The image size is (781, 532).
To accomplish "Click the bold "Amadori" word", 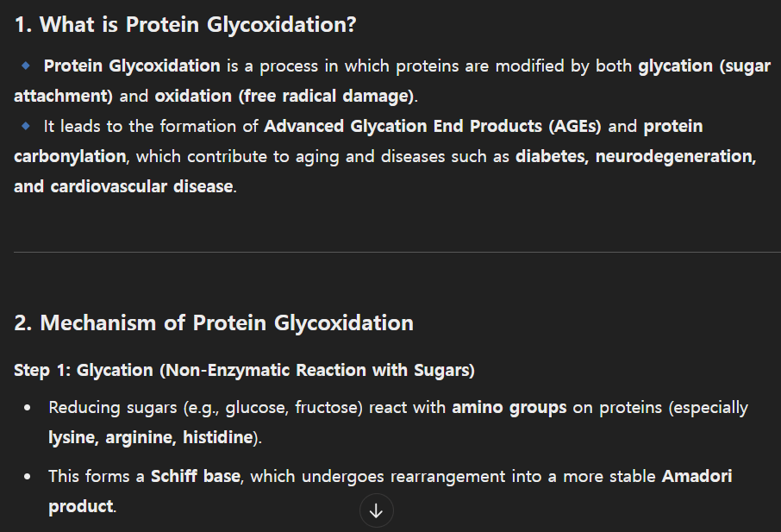I will click(697, 476).
